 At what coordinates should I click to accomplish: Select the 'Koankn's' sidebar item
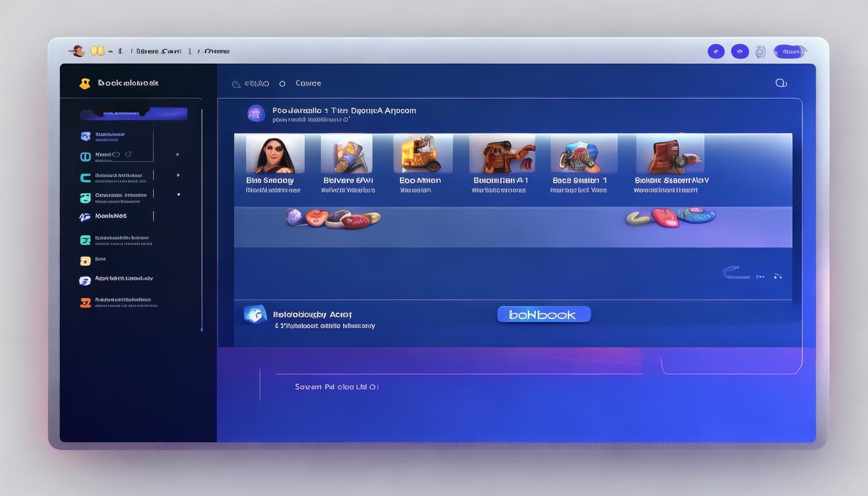click(x=111, y=216)
